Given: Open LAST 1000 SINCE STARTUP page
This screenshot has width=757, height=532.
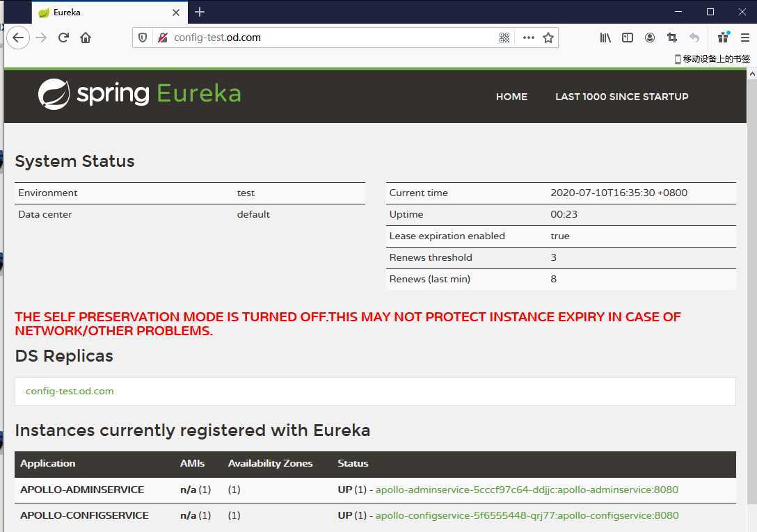Looking at the screenshot, I should click(x=622, y=97).
